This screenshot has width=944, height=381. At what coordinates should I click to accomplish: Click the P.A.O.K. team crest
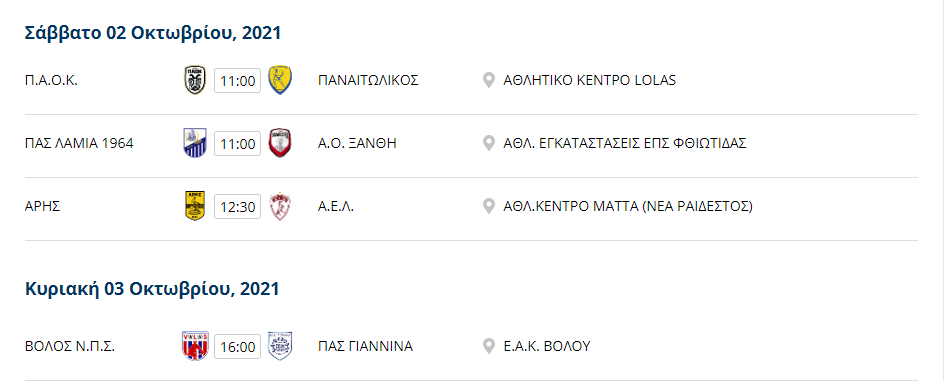[x=195, y=80]
